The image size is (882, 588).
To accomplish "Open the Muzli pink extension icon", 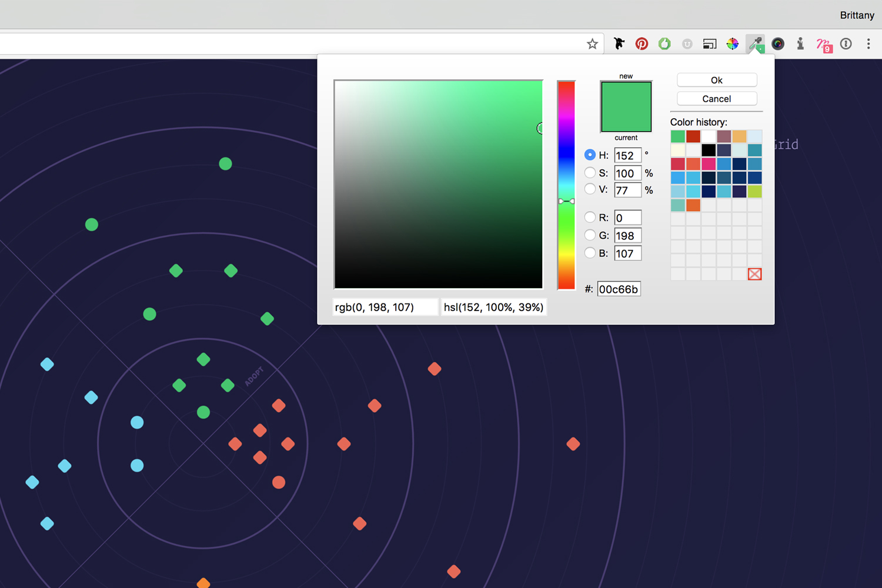I will pyautogui.click(x=824, y=44).
